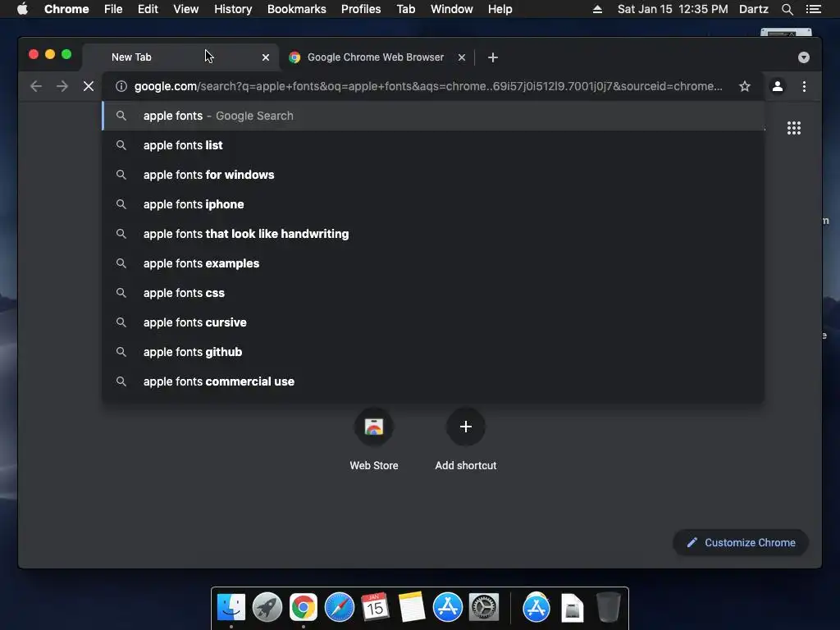
Task: Open the Applications folder in Dock
Action: [x=536, y=608]
